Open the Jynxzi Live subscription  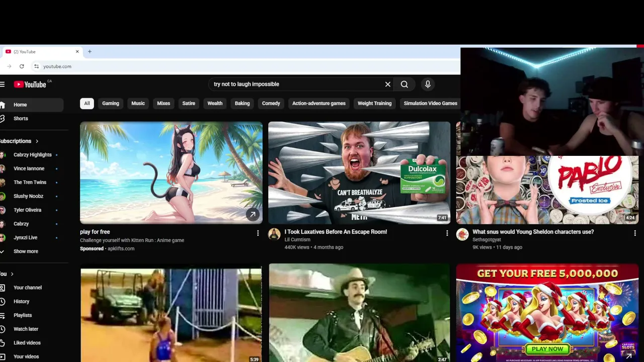click(26, 238)
